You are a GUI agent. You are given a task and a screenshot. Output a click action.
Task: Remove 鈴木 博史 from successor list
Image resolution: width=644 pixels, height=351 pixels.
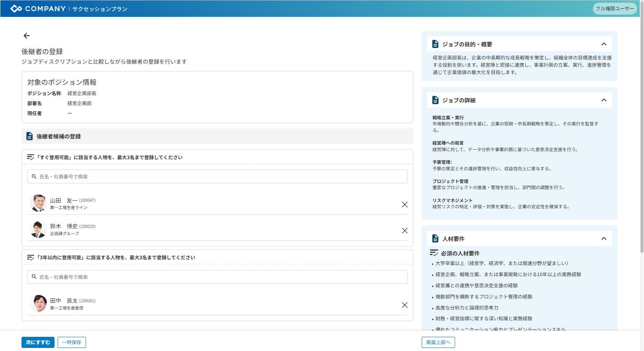[x=404, y=231]
